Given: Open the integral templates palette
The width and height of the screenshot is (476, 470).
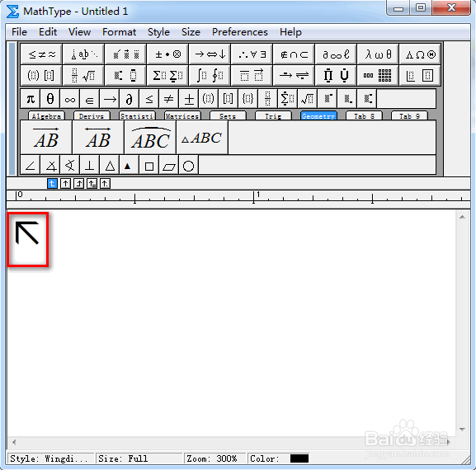Looking at the screenshot, I should tap(210, 75).
